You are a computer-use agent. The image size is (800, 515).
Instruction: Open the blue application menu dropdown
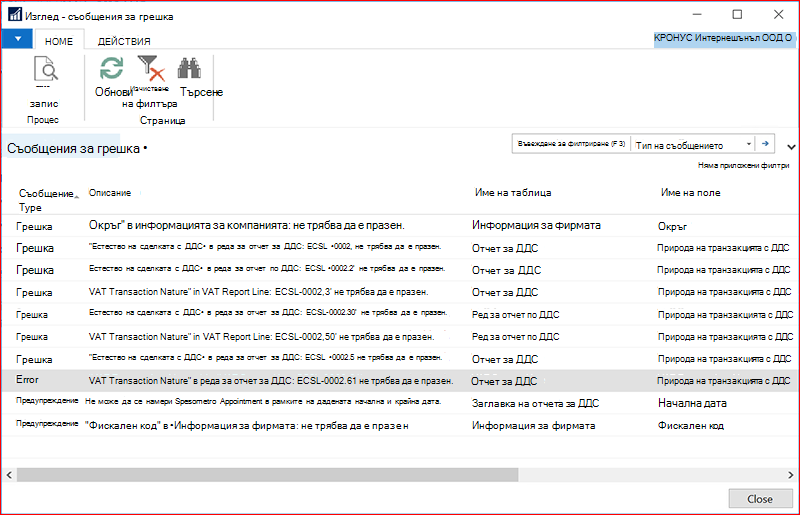[x=17, y=39]
